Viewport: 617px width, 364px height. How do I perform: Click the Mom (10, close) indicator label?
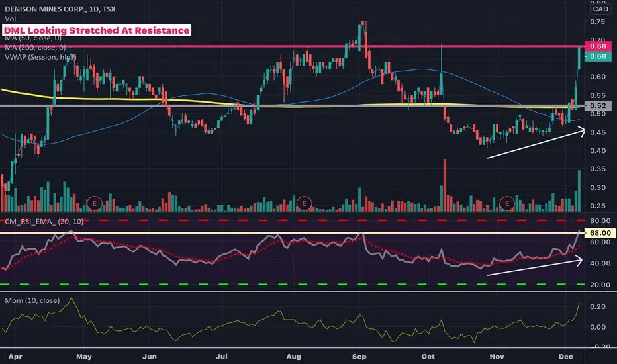point(32,300)
